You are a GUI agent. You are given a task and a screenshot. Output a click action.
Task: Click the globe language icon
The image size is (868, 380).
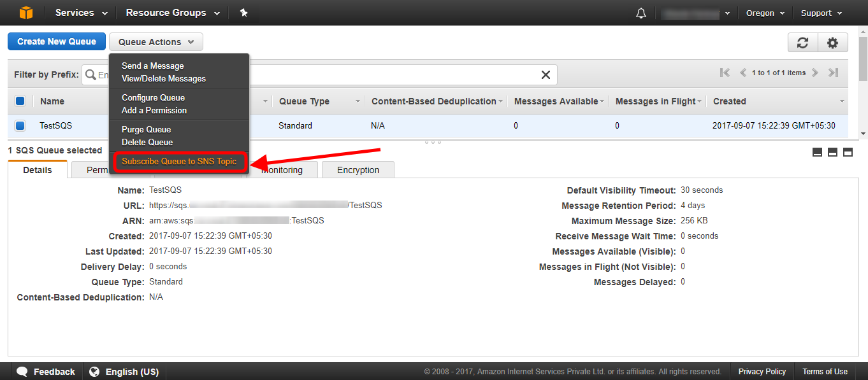95,372
